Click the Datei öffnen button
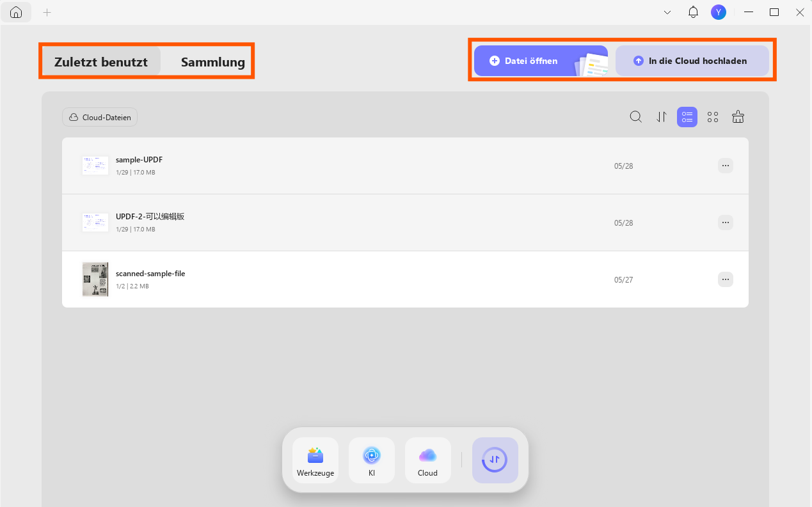 tap(541, 61)
